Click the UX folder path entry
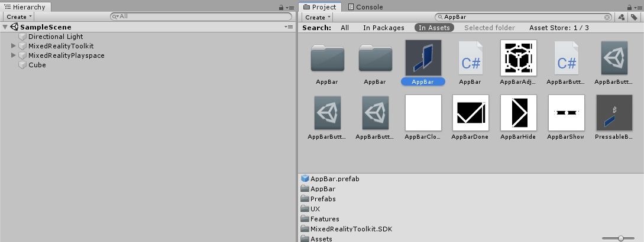This screenshot has width=644, height=242. 315,209
